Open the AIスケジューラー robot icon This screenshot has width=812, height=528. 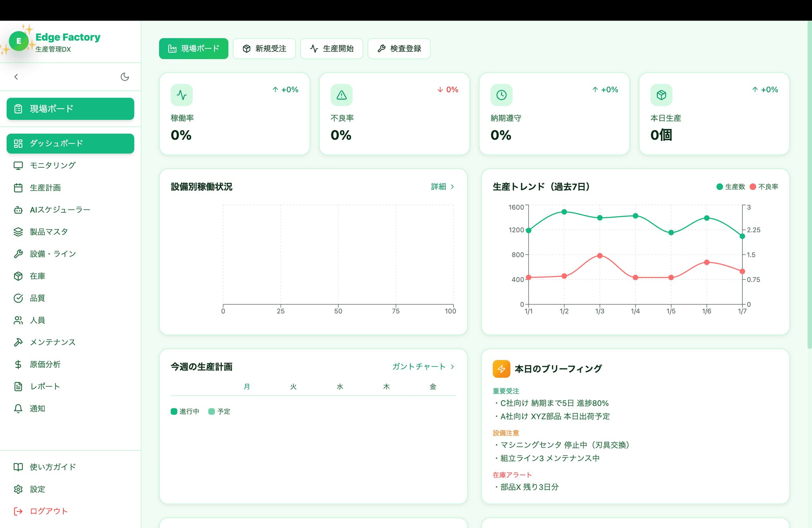coord(18,210)
